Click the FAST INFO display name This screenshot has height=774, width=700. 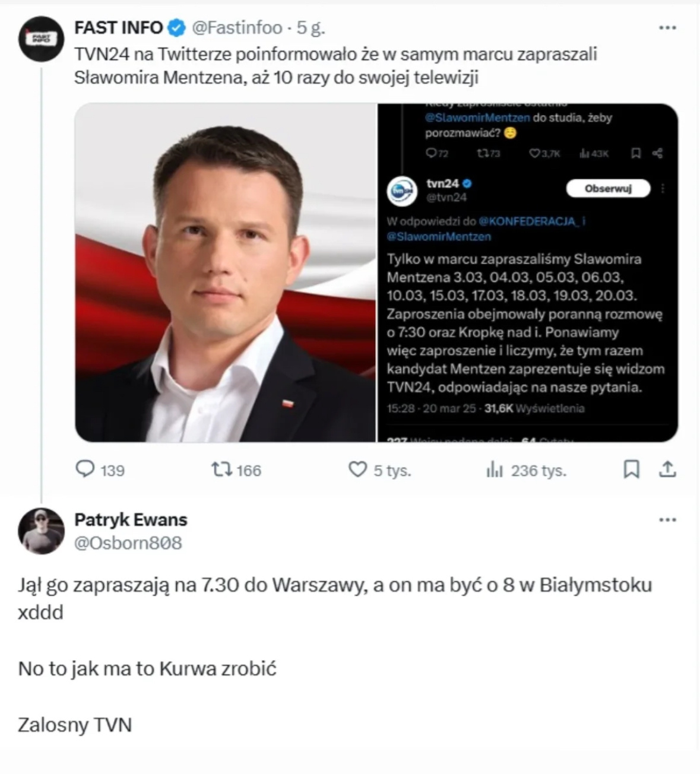[x=118, y=27]
